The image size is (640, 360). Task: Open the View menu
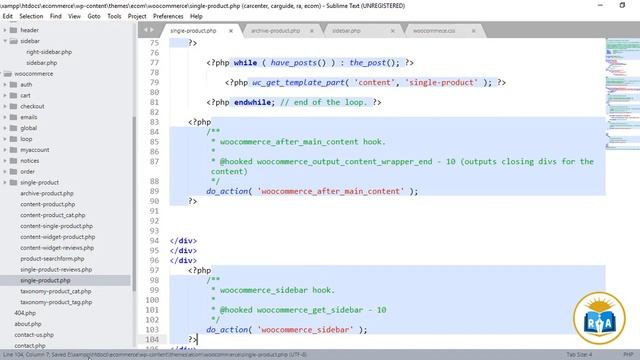click(x=74, y=16)
